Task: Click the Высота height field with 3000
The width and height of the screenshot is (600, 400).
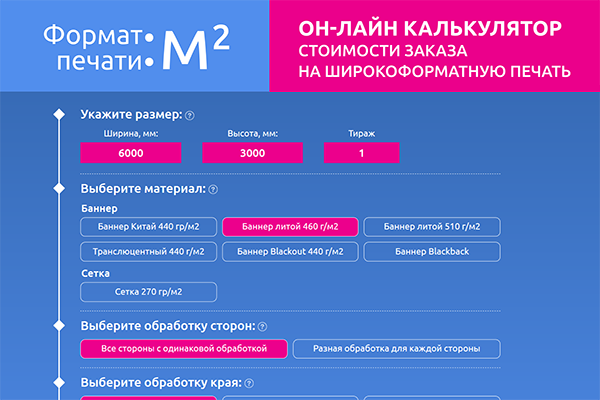Action: click(252, 153)
